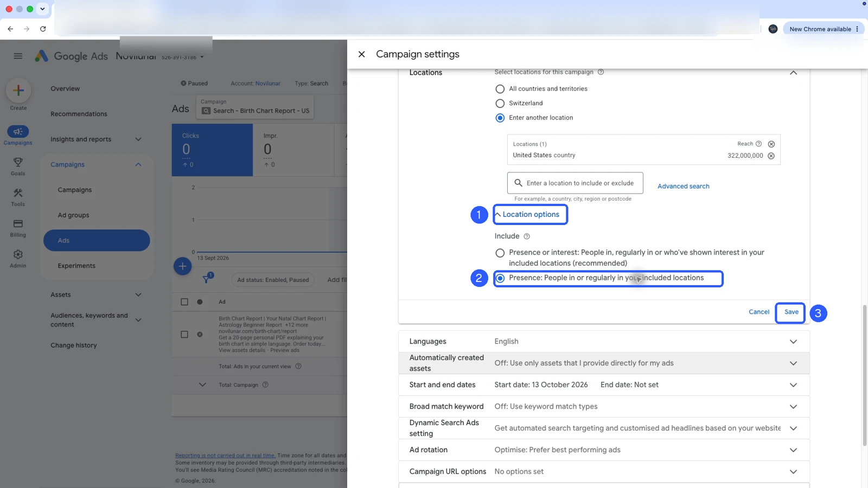The height and width of the screenshot is (488, 868).
Task: Click the location search input field
Action: pyautogui.click(x=575, y=183)
